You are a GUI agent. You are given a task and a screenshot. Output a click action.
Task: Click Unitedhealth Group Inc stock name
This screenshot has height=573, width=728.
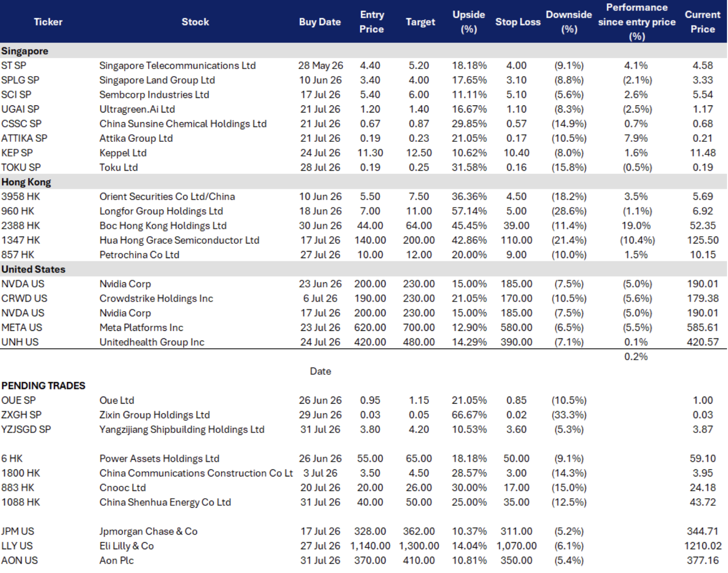pos(152,342)
